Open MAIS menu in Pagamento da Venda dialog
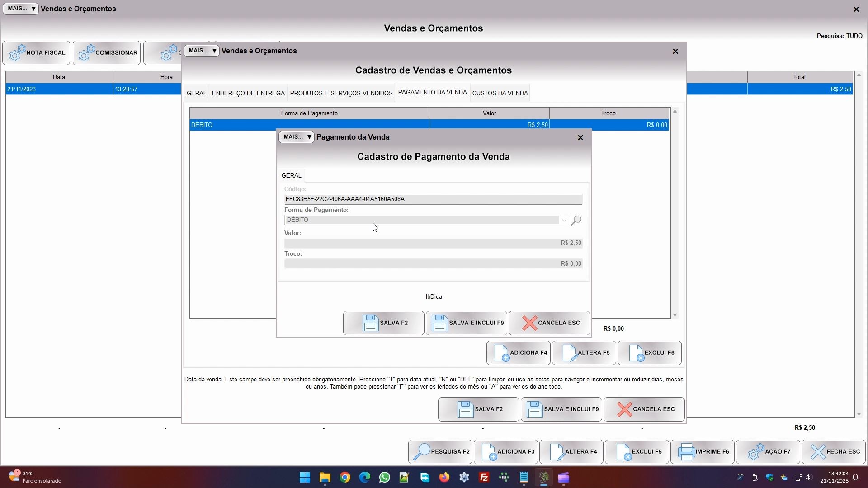The width and height of the screenshot is (868, 488). (296, 137)
